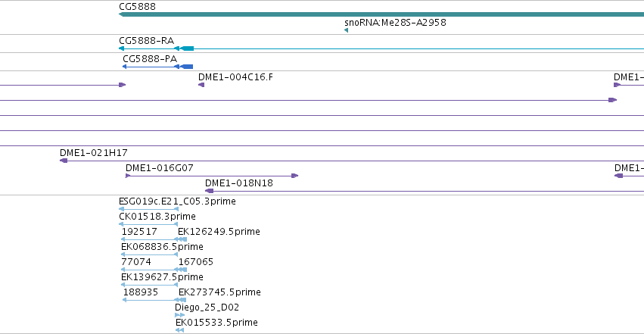
Task: Select the Diego_25_D02 label
Action: click(207, 307)
